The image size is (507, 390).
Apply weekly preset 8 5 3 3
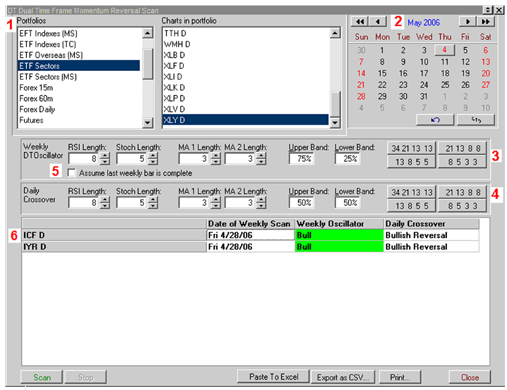pos(462,162)
